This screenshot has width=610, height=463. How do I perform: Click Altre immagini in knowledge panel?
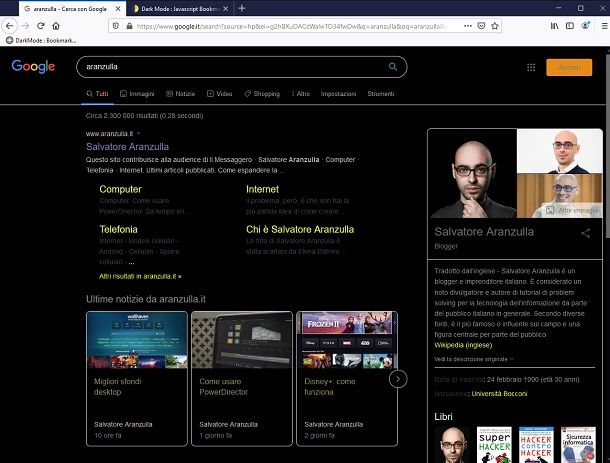click(x=572, y=210)
